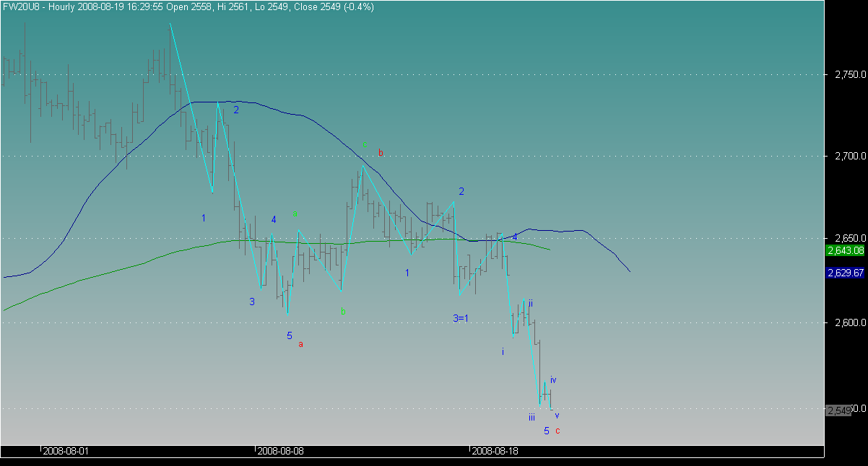868x466 pixels.
Task: Select wave label 4 next to green a
Action: (x=274, y=219)
